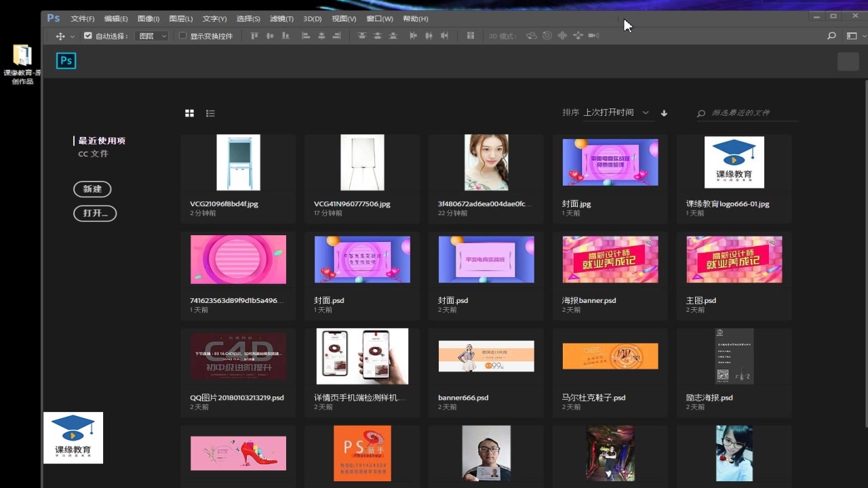Click the align vertical centers icon
Screen dimensions: 868x488
270,36
